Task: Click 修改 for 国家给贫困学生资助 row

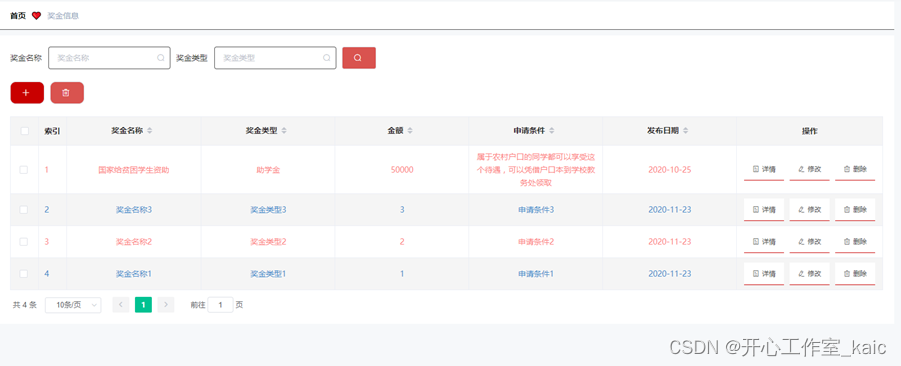Action: (809, 169)
